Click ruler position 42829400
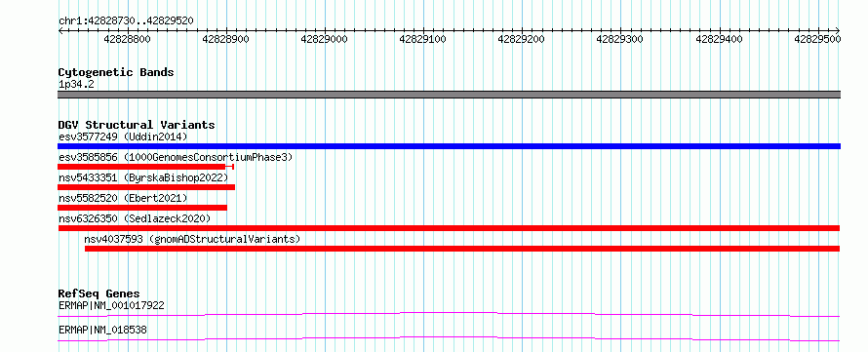The height and width of the screenshot is (352, 868). tap(719, 39)
